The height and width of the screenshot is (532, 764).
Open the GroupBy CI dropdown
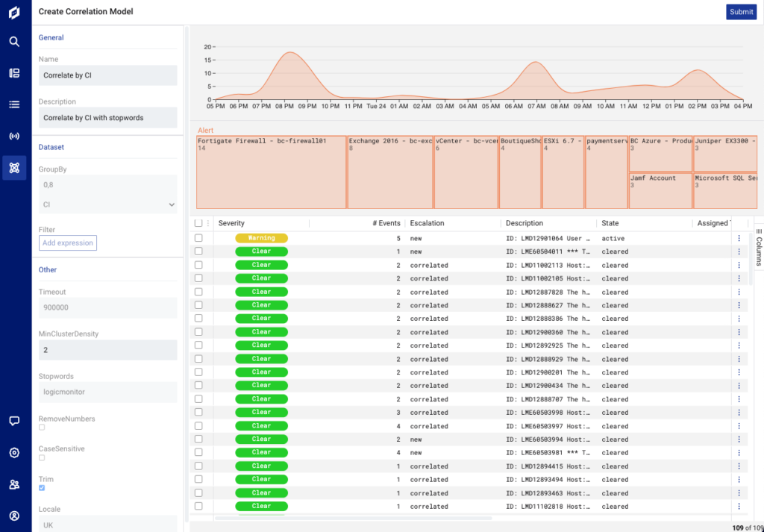coord(107,204)
